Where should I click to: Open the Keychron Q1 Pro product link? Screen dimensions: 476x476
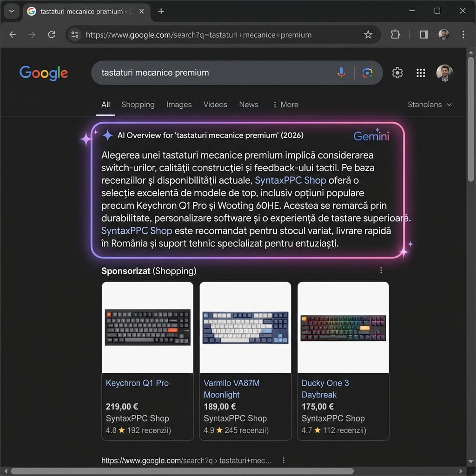tap(137, 383)
